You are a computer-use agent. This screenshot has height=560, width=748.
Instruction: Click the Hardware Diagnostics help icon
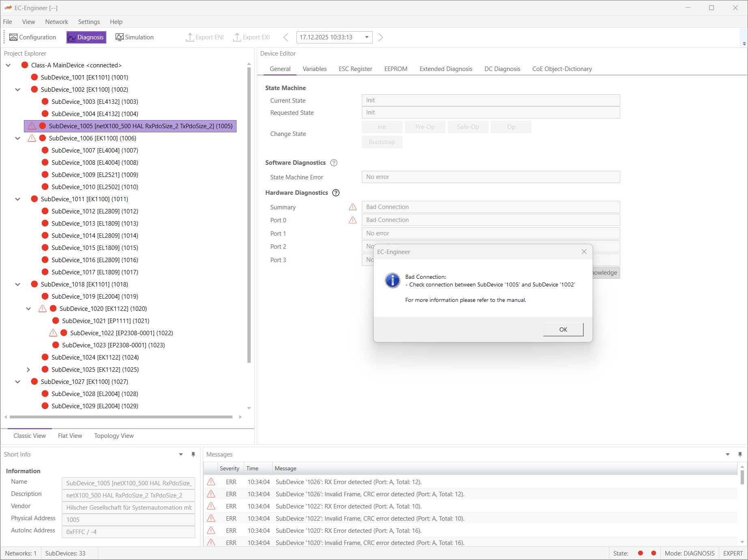tap(336, 193)
